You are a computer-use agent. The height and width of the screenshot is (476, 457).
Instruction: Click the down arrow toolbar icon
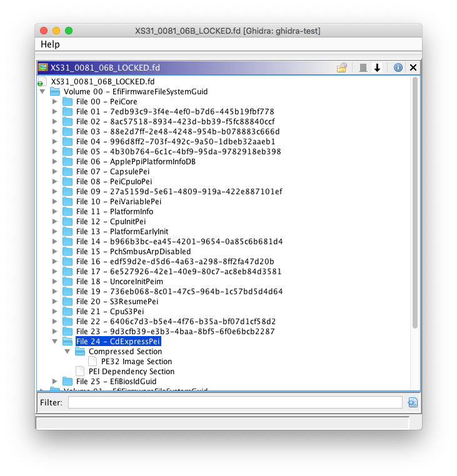[377, 67]
